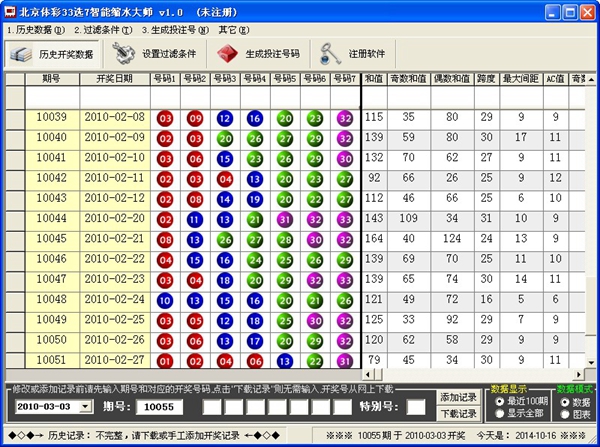600x447 pixels.
Task: Click blue ball 10 in row 10048
Action: point(165,301)
